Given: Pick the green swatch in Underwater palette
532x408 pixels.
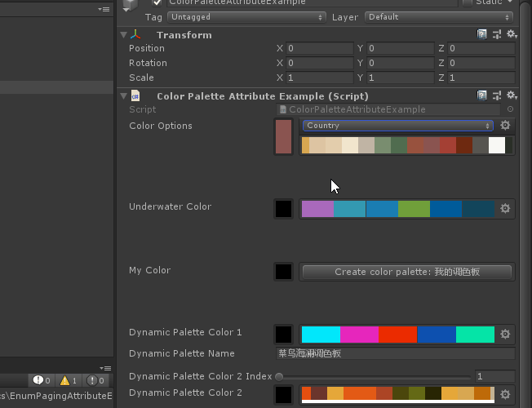Looking at the screenshot, I should point(414,209).
